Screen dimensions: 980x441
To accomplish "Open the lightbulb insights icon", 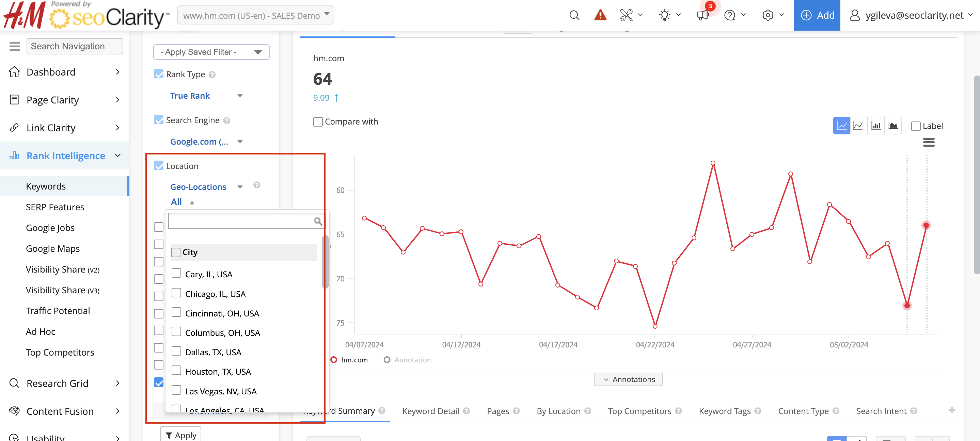I will (x=664, y=15).
